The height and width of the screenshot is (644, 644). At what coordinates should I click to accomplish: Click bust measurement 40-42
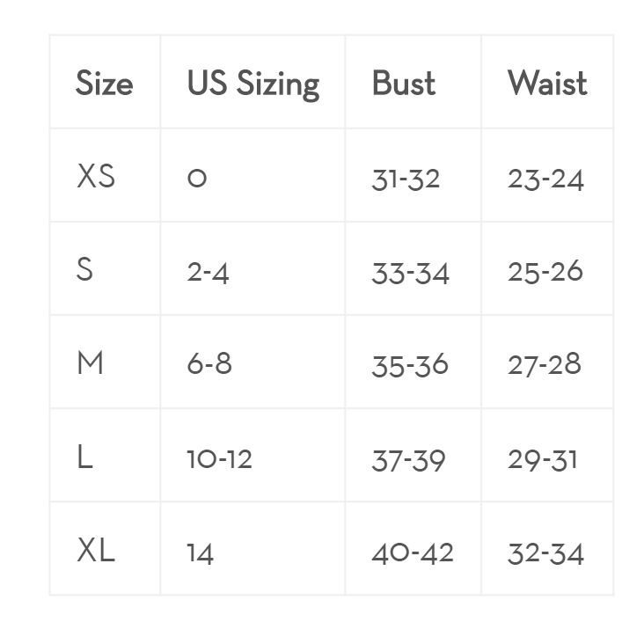(x=413, y=553)
